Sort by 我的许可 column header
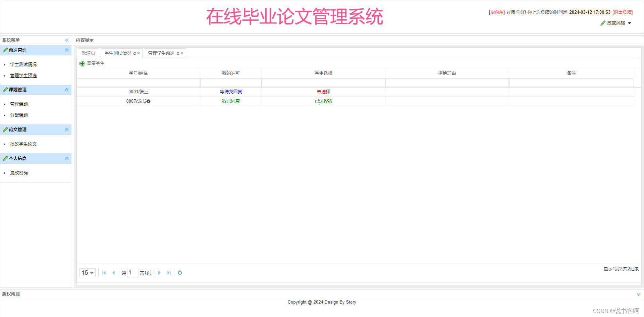 pyautogui.click(x=231, y=73)
